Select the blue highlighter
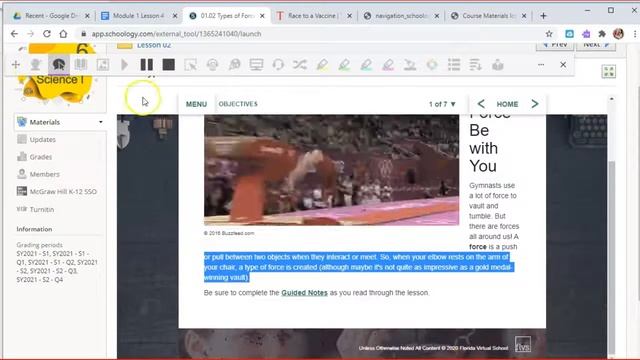This screenshot has height=360, width=640. [x=366, y=64]
